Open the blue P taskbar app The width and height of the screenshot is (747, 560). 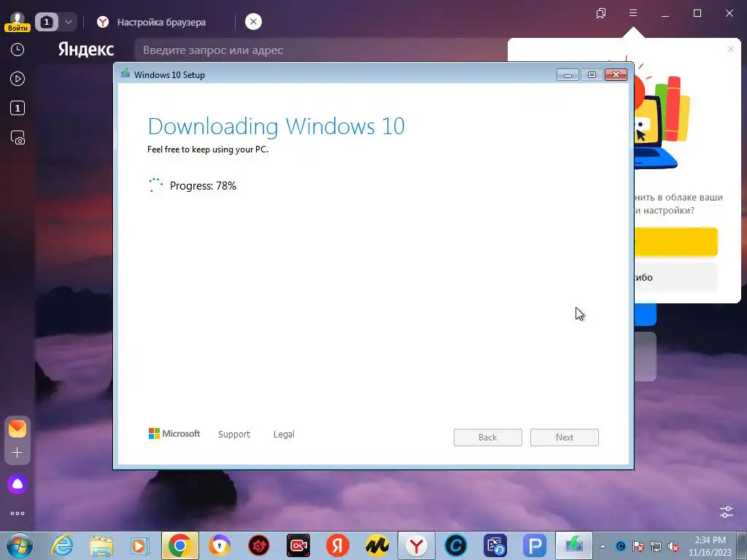[x=535, y=545]
